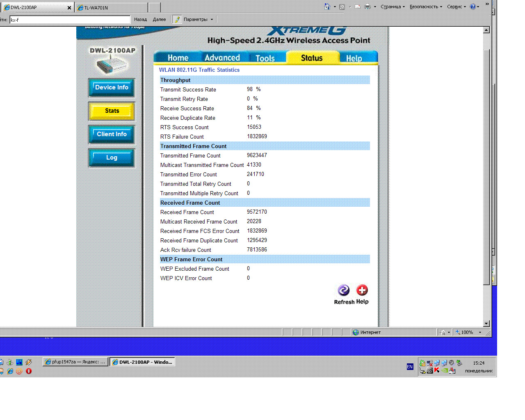This screenshot has height=420, width=525.
Task: Launch Opera from quick launch
Action: [x=29, y=371]
